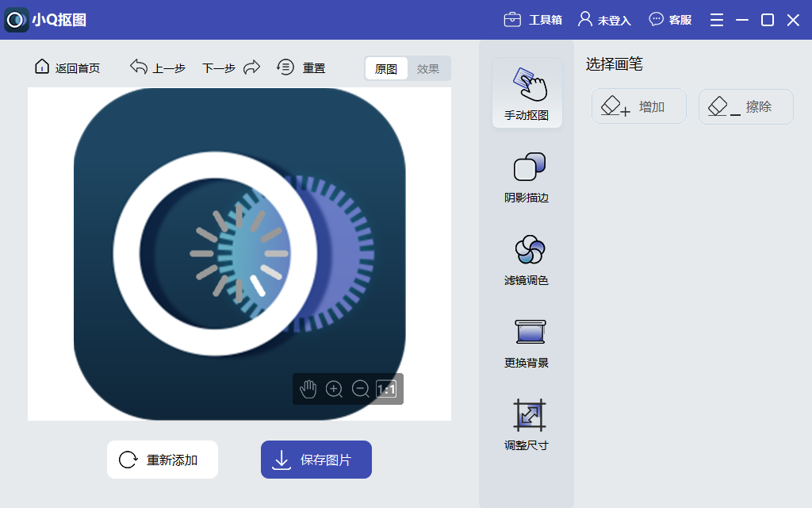812x508 pixels.
Task: Open the 阴影描边 shadow outline tool
Action: pos(527,176)
